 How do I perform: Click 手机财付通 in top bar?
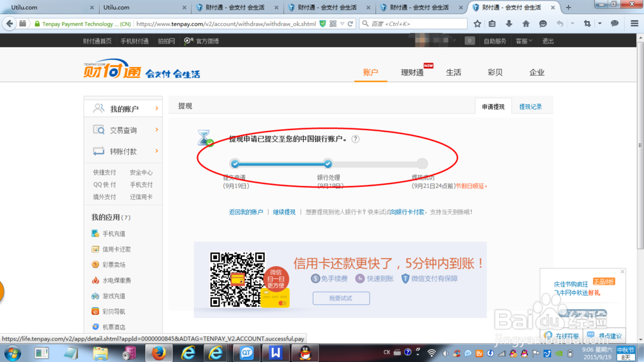(135, 41)
